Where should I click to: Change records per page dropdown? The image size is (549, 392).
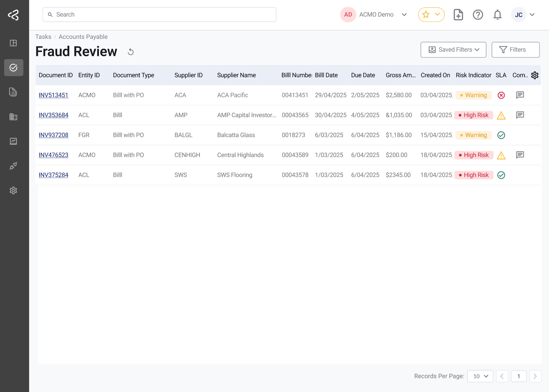(x=480, y=376)
